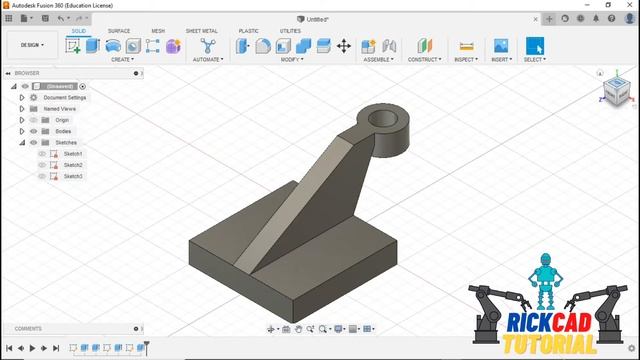
Task: Activate the Select tool
Action: click(x=535, y=46)
